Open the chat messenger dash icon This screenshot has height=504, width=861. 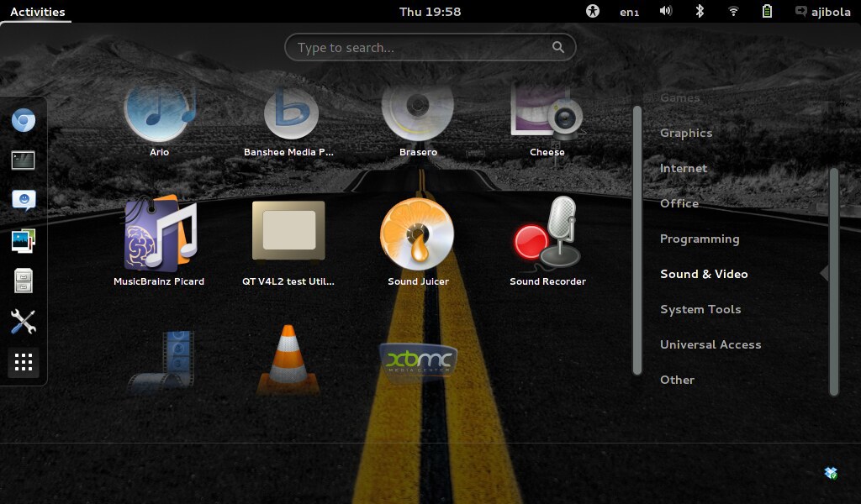tap(24, 201)
